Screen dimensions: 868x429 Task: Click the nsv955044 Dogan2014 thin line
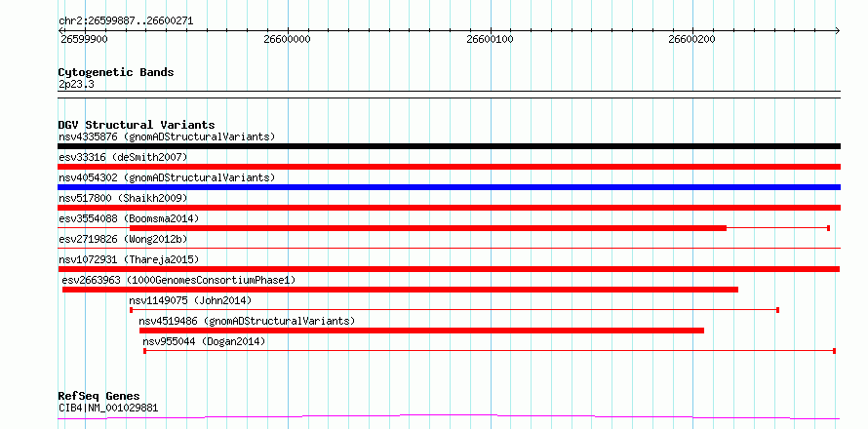pyautogui.click(x=490, y=351)
